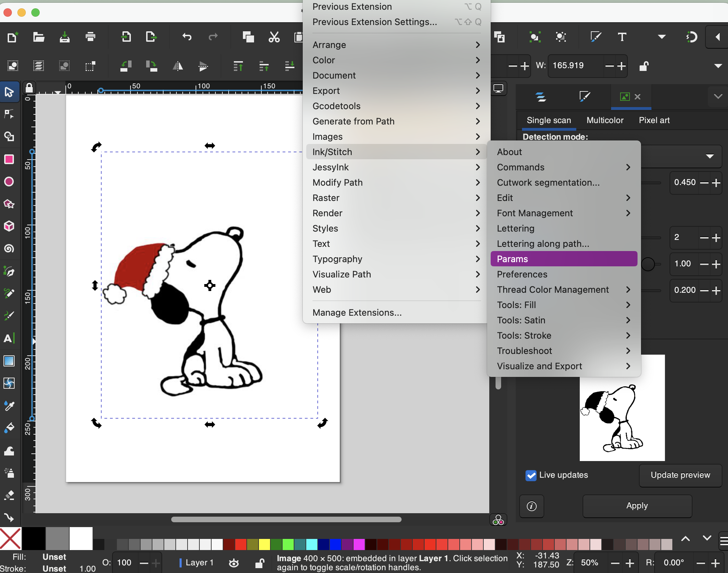Screen dimensions: 728x573
Task: Click the Open file icon
Action: [39, 37]
